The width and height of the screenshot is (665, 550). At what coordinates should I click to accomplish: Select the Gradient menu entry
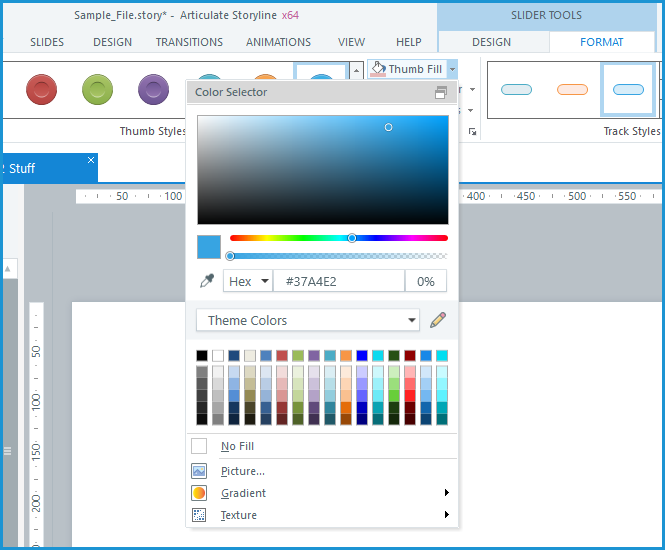(x=322, y=493)
